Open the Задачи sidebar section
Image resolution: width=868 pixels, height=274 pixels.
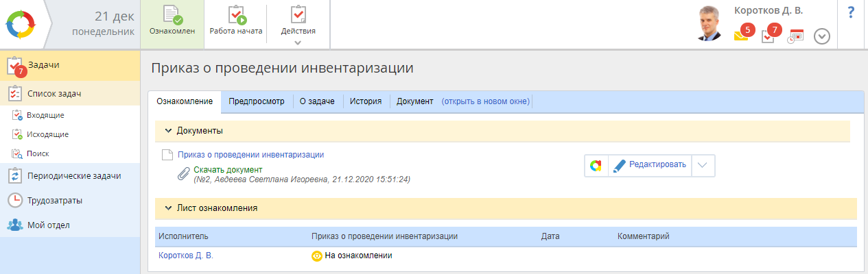click(70, 65)
